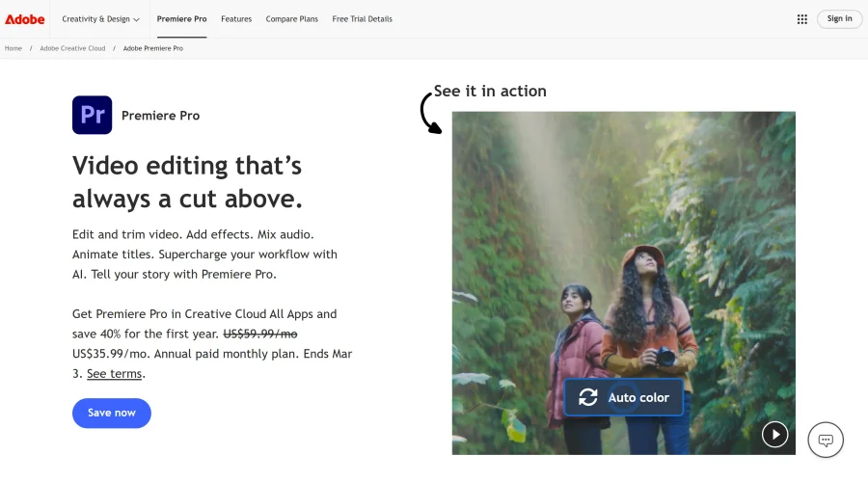Screen dimensions: 868x482
Task: Click the Premiere Pro Pr app icon
Action: pyautogui.click(x=92, y=115)
